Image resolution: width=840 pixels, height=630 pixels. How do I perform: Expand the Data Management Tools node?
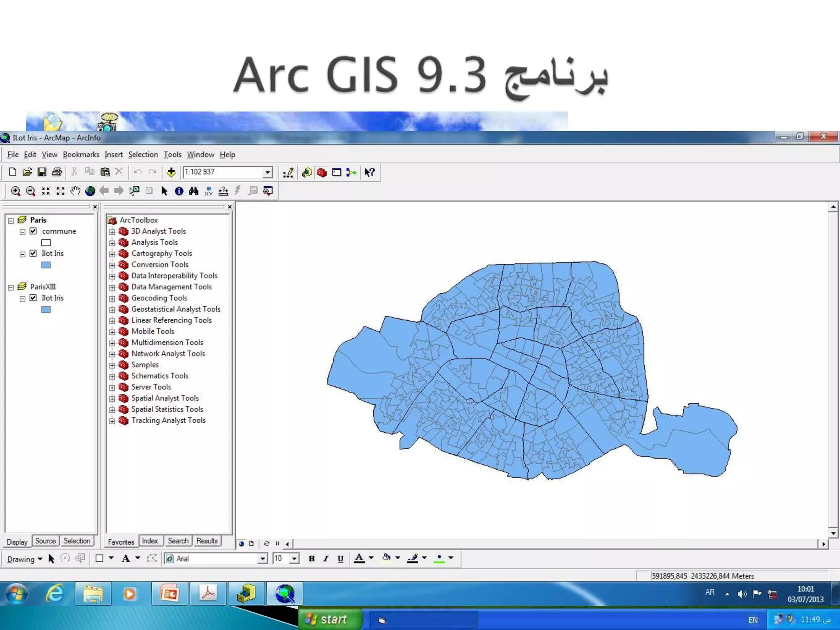pyautogui.click(x=112, y=288)
